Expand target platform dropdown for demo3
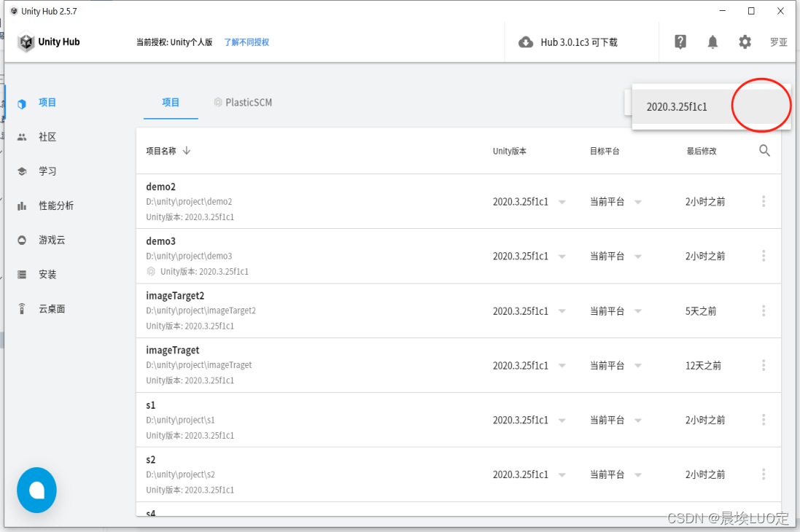The width and height of the screenshot is (800, 532). coord(638,257)
